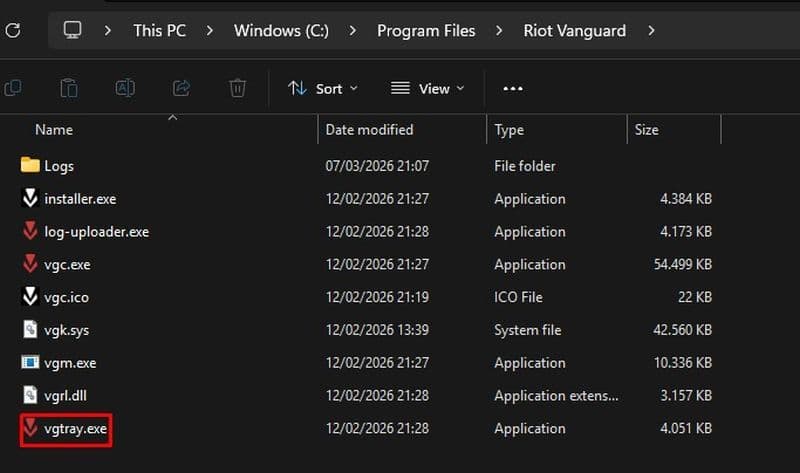Sort by the Size column header
Screen dimensions: 800x473
[646, 130]
